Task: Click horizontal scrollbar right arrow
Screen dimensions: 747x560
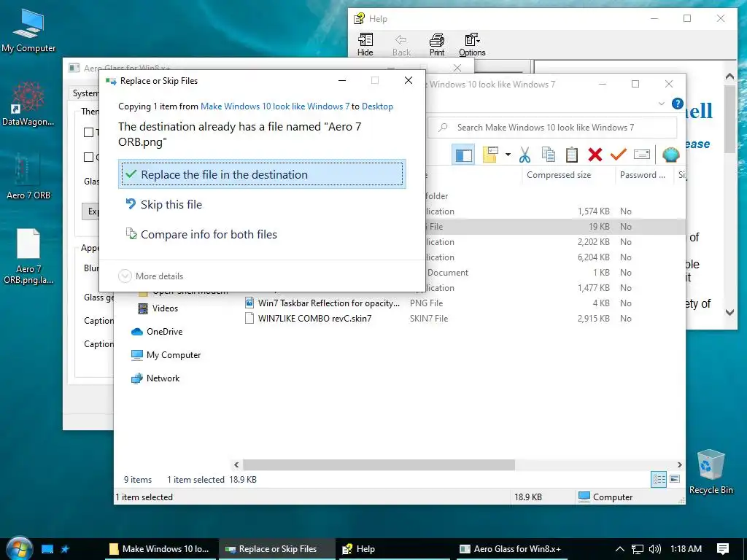Action: [x=679, y=464]
